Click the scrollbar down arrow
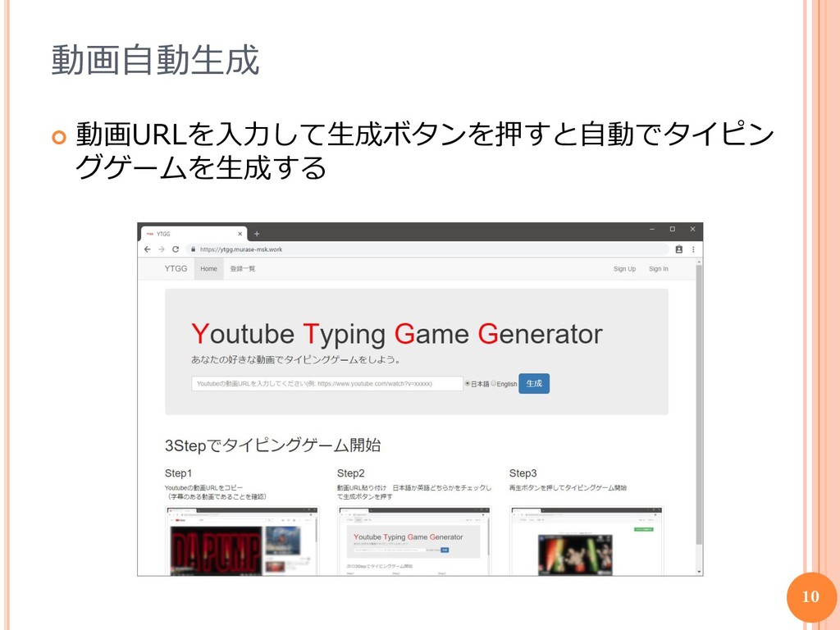This screenshot has width=840, height=630. [699, 572]
